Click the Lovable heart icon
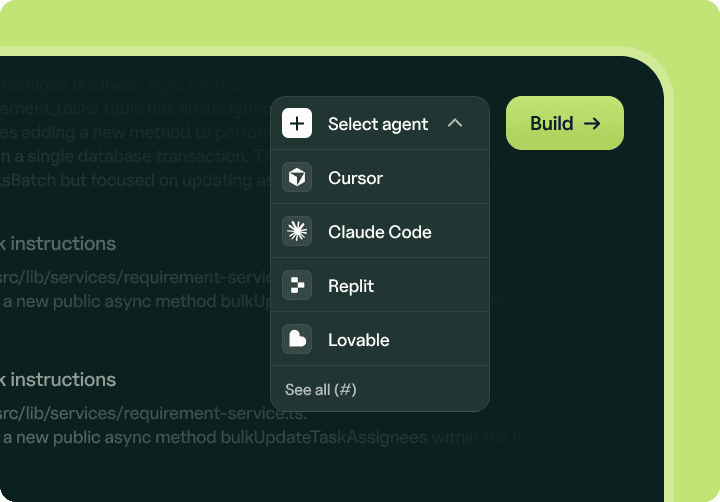 coord(297,339)
